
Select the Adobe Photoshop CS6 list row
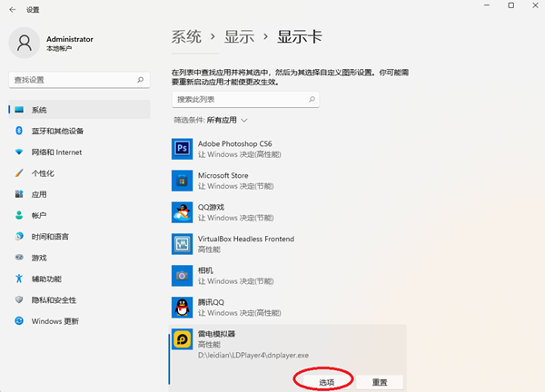(x=288, y=149)
